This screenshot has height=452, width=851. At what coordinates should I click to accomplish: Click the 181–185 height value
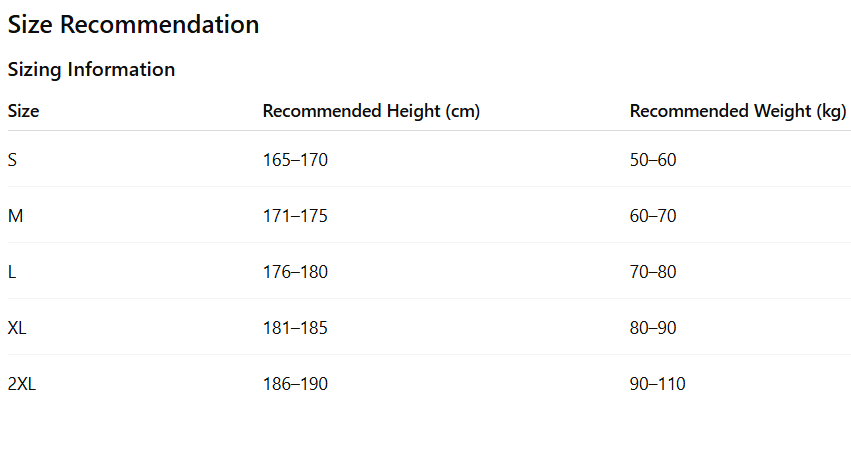[x=295, y=328]
